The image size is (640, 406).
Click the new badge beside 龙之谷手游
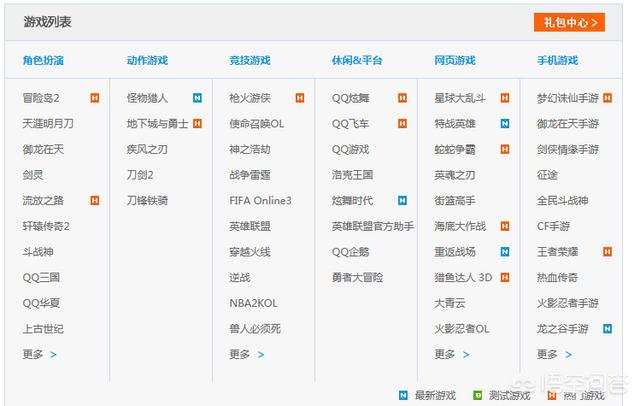pos(607,328)
